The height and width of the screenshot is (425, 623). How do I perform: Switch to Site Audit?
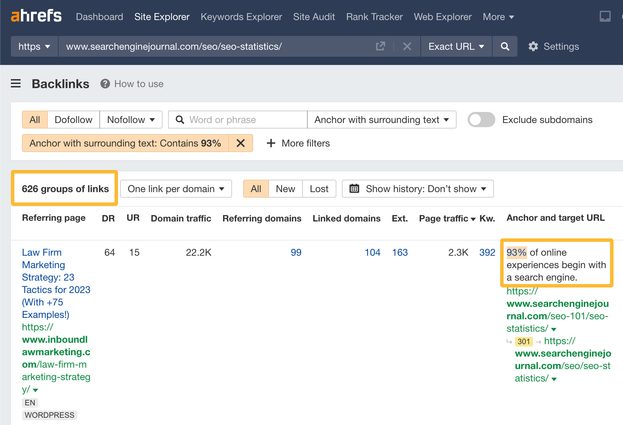pos(314,17)
